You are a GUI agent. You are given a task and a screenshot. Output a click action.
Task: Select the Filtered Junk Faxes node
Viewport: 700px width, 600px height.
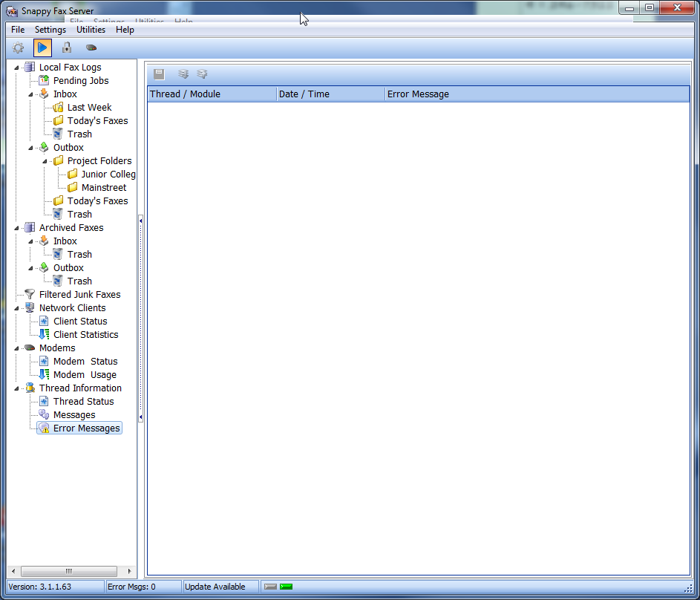coord(79,295)
